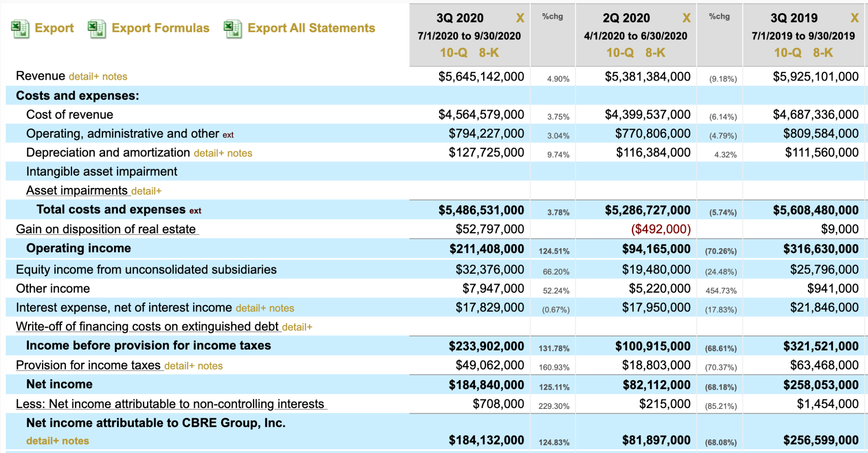
Task: Expand Asset impairments detail+
Action: point(146,191)
